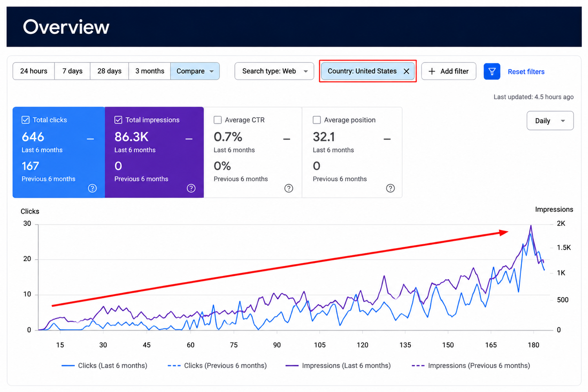Screen dimensions: 588x392
Task: Open the Search type: Web dropdown
Action: [x=274, y=71]
